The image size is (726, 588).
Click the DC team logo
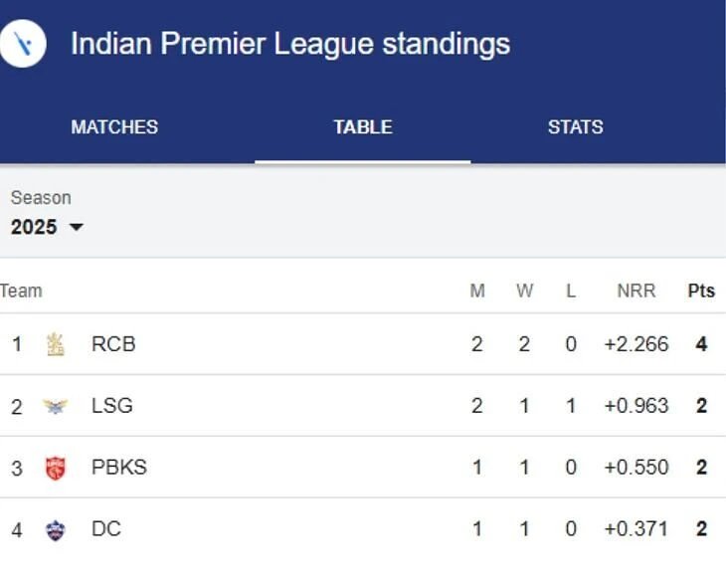point(56,529)
